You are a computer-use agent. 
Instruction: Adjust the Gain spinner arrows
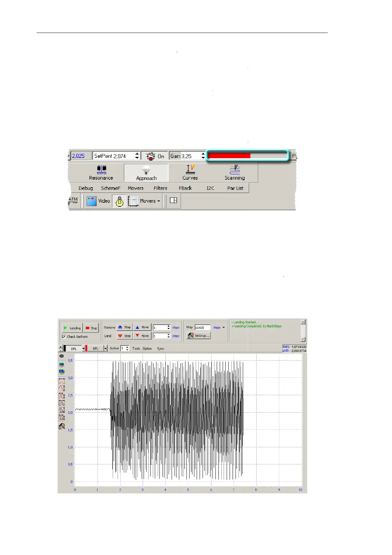pyautogui.click(x=203, y=156)
